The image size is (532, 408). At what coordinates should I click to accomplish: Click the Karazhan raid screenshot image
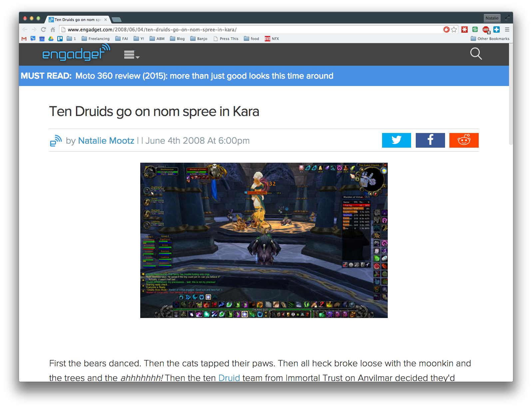pyautogui.click(x=264, y=240)
